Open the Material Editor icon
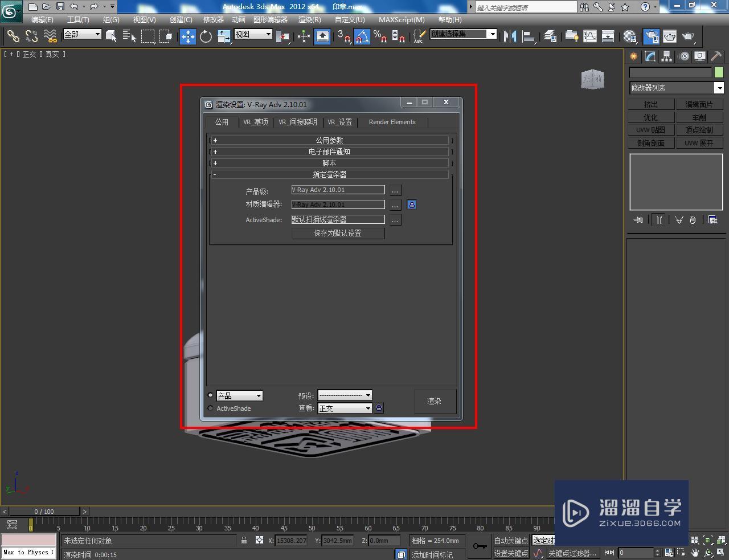 click(x=630, y=36)
